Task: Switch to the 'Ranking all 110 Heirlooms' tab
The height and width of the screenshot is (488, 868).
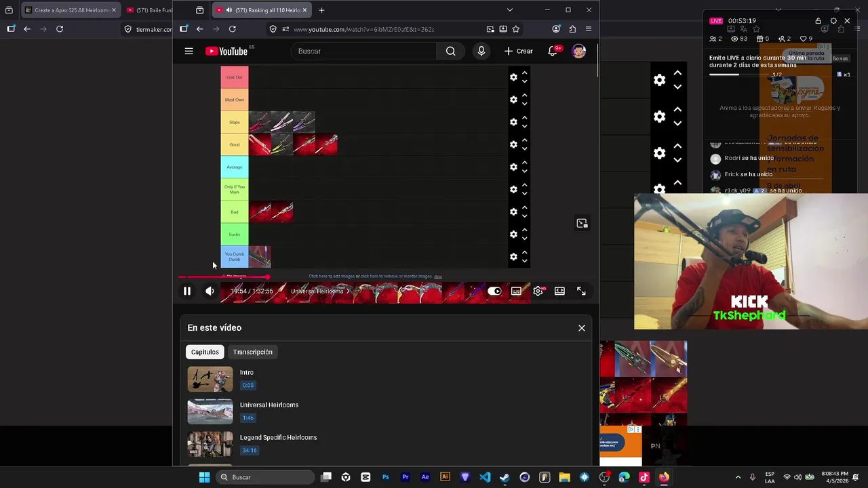Action: click(x=262, y=10)
